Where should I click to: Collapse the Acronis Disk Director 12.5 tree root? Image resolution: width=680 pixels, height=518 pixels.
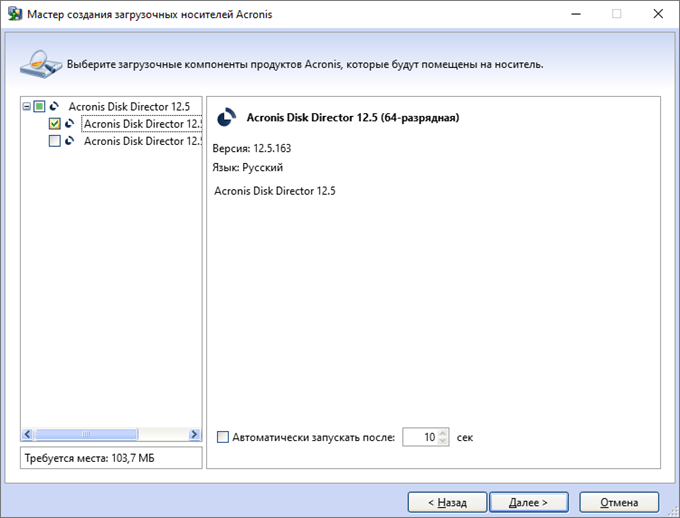tap(26, 106)
